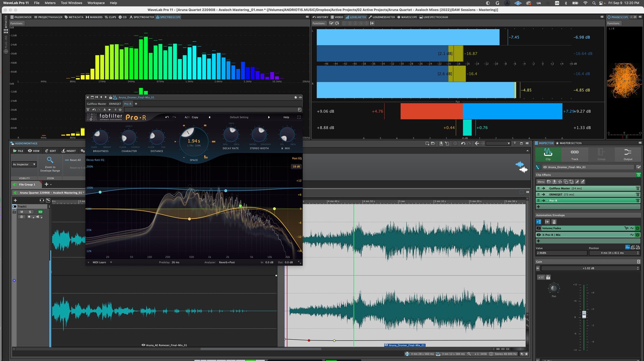Hide the Pro-R Mix envelope eye icon
This screenshot has height=361, width=644.
pos(539,235)
